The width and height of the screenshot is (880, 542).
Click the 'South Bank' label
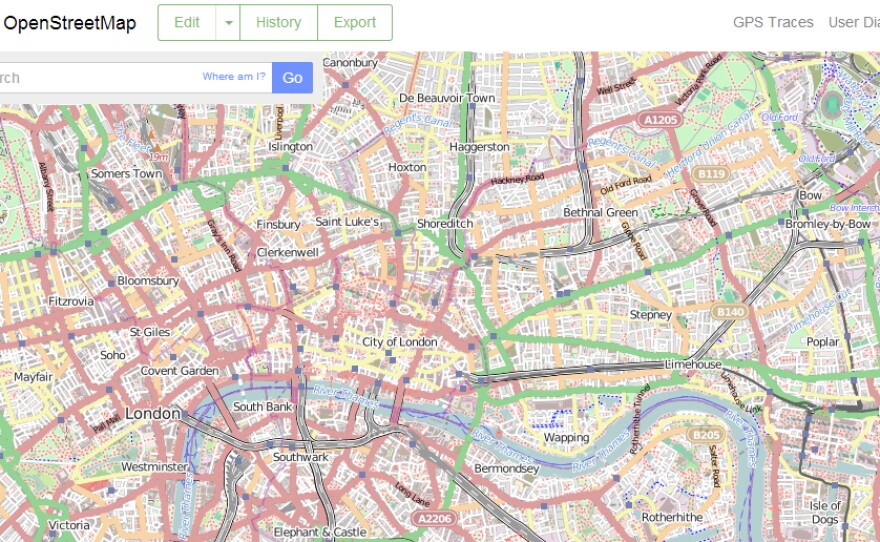tap(263, 407)
